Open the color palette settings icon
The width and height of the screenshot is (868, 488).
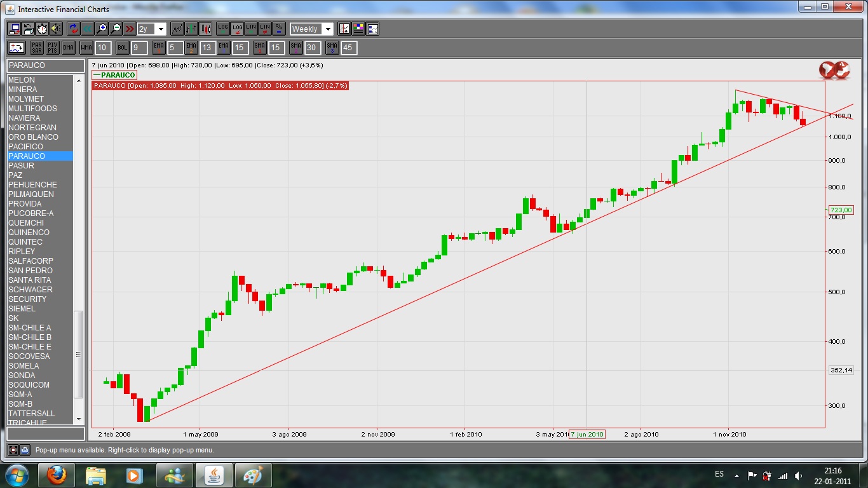[x=358, y=29]
